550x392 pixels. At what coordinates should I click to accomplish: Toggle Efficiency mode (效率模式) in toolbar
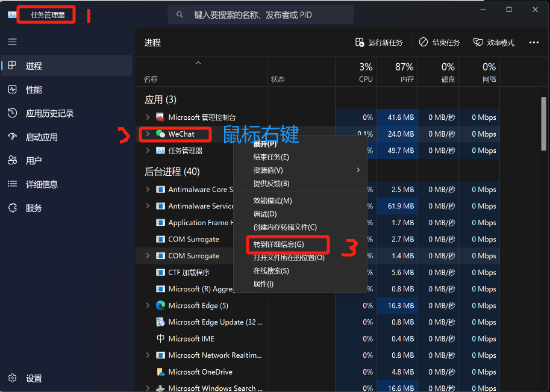(x=494, y=42)
